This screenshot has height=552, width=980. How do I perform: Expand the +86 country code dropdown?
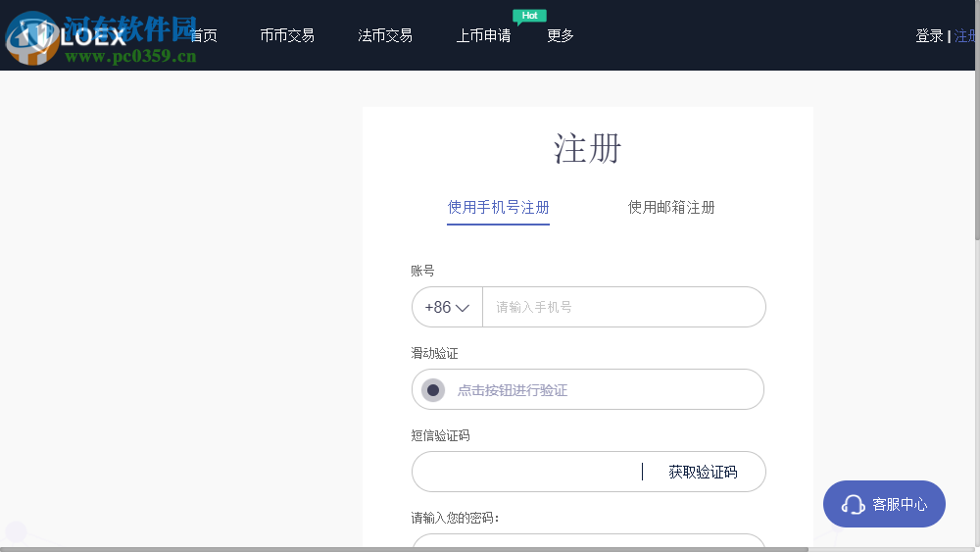coord(447,307)
